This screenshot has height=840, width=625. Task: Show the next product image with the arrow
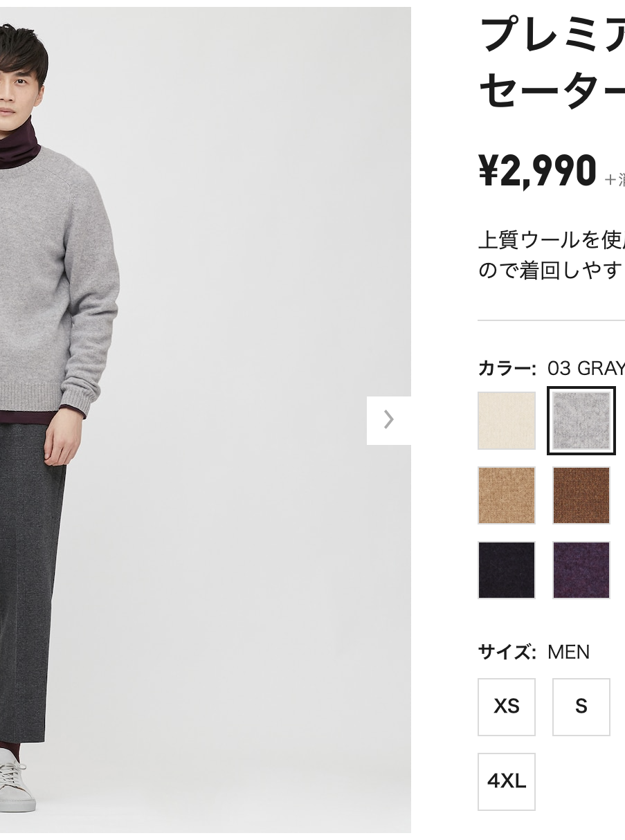point(389,420)
